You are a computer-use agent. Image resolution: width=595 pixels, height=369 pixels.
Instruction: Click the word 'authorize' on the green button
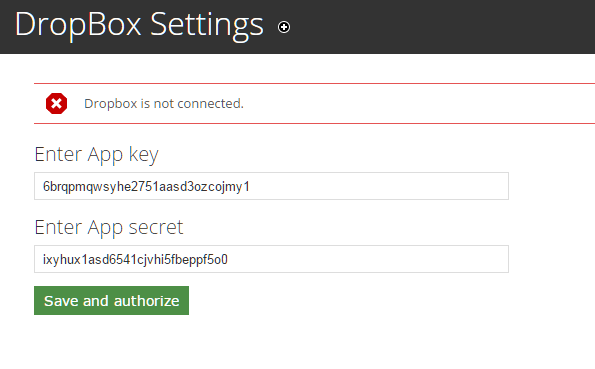(x=146, y=301)
